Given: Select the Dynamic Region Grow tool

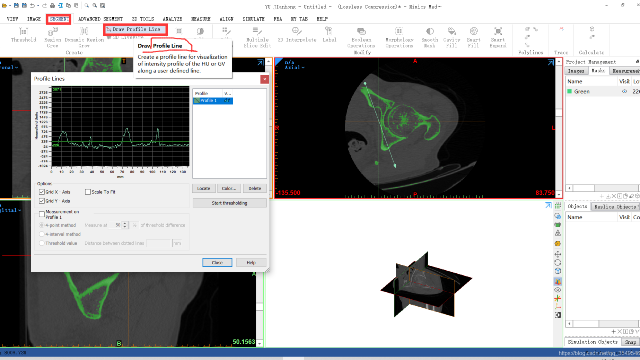Looking at the screenshot, I should click(84, 37).
